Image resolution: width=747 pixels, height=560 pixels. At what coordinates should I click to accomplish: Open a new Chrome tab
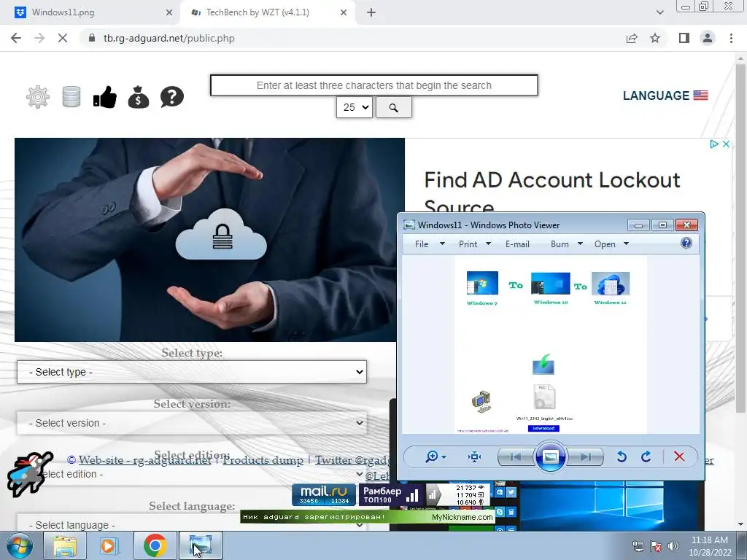[371, 12]
